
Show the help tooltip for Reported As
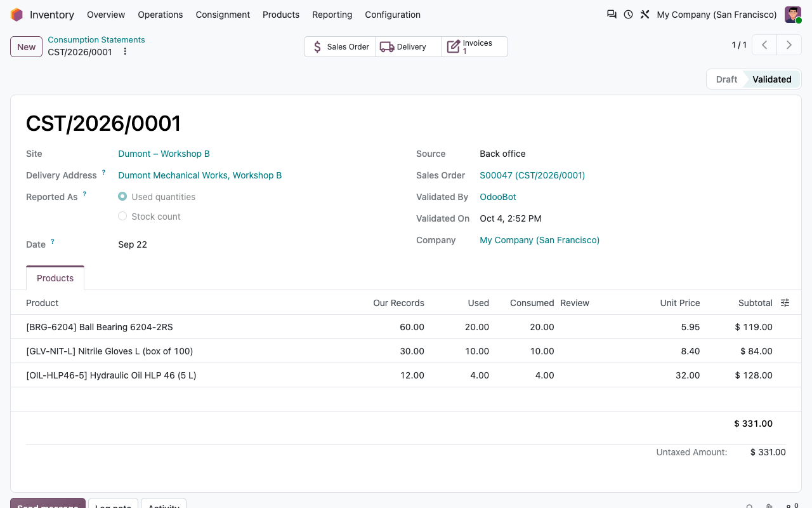[x=84, y=194]
